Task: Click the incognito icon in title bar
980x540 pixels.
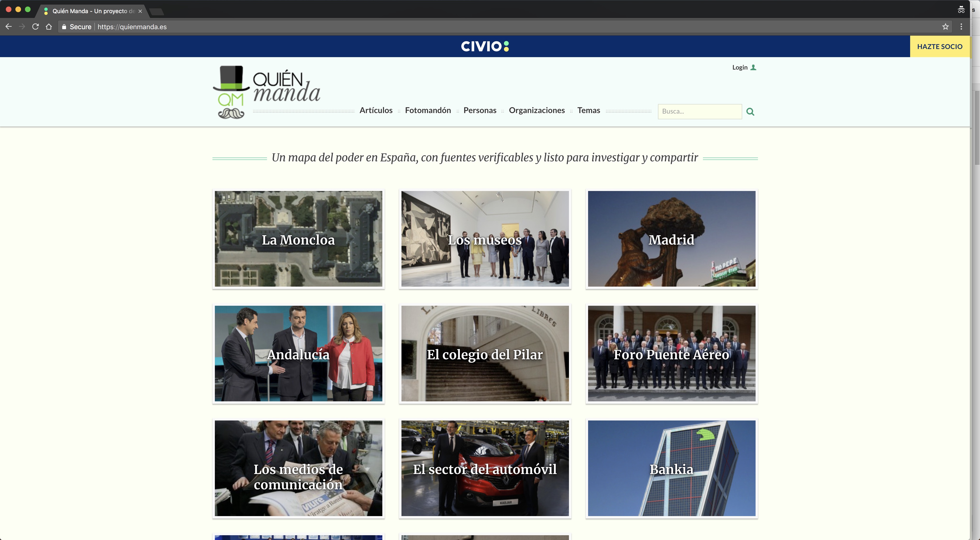Action: tap(961, 10)
